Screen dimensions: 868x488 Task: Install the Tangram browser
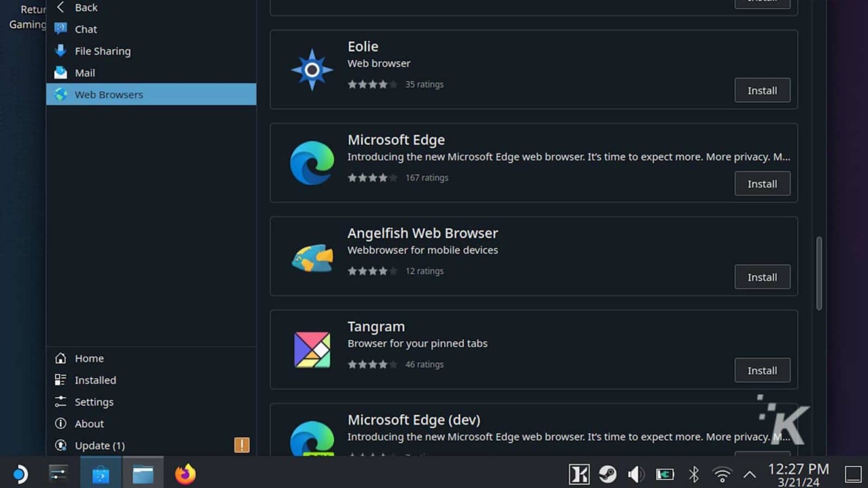762,370
